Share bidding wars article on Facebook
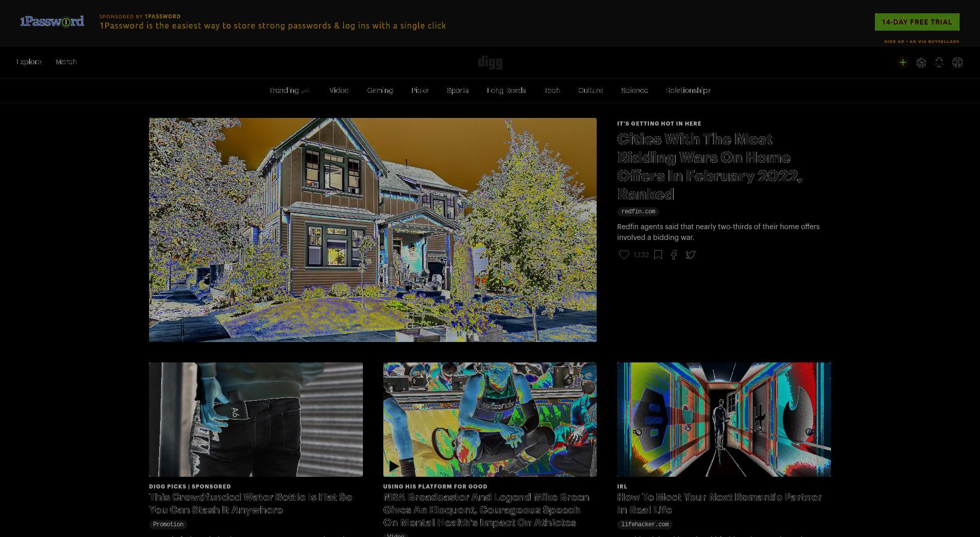Screen dimensions: 980x537 coord(674,255)
